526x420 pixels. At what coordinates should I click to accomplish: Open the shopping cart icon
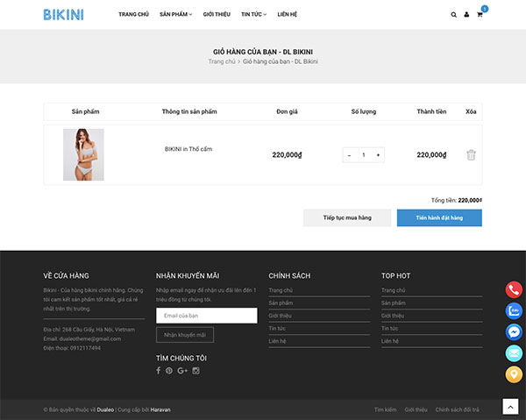pyautogui.click(x=480, y=14)
